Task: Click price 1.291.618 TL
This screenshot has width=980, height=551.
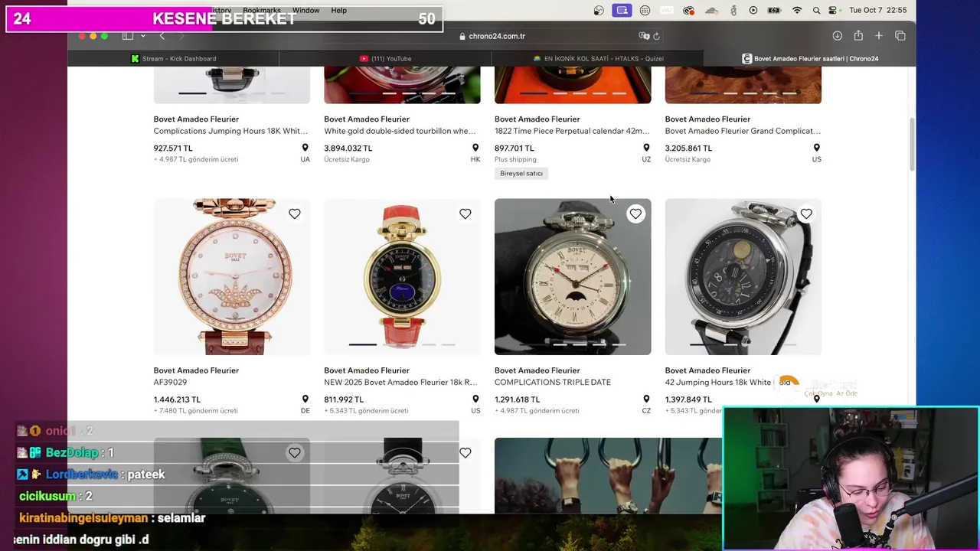Action: [518, 399]
